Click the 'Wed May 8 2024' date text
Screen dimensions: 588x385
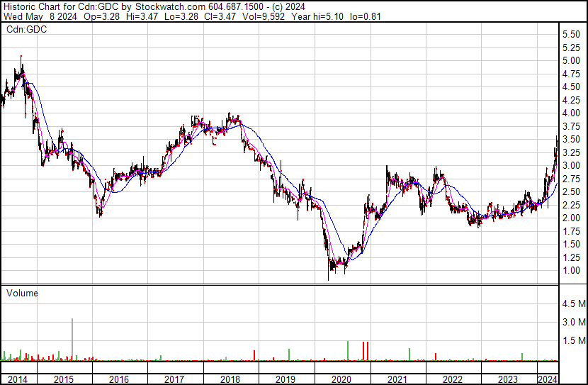coord(40,16)
